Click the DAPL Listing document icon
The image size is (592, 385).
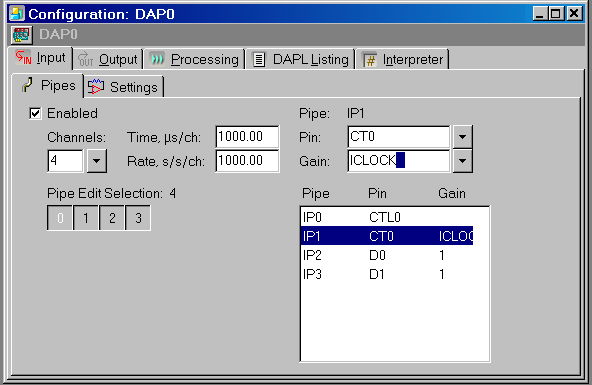point(259,59)
